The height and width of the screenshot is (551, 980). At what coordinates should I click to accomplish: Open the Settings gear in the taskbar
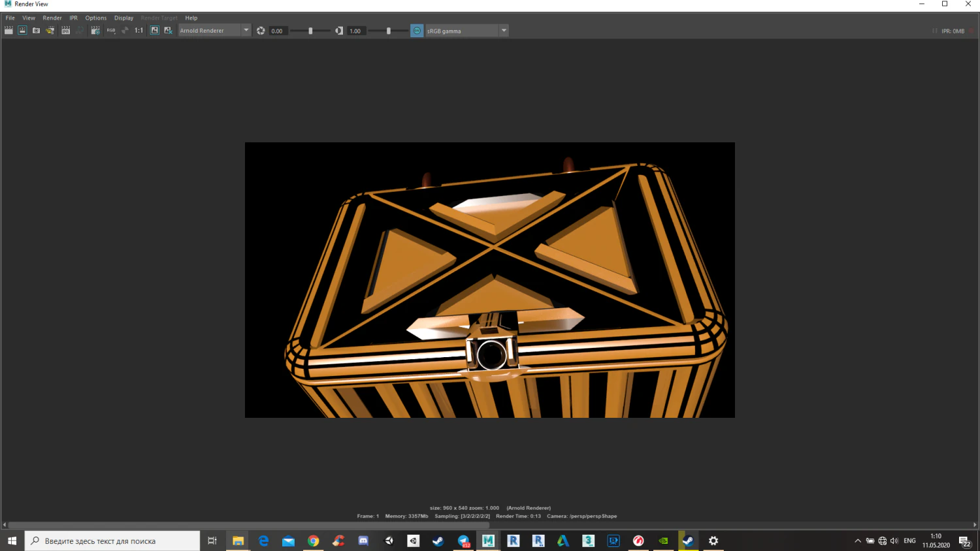713,541
